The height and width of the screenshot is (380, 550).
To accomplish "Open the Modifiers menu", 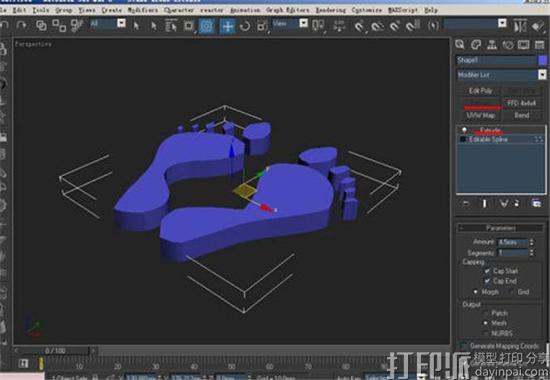I will 142,10.
